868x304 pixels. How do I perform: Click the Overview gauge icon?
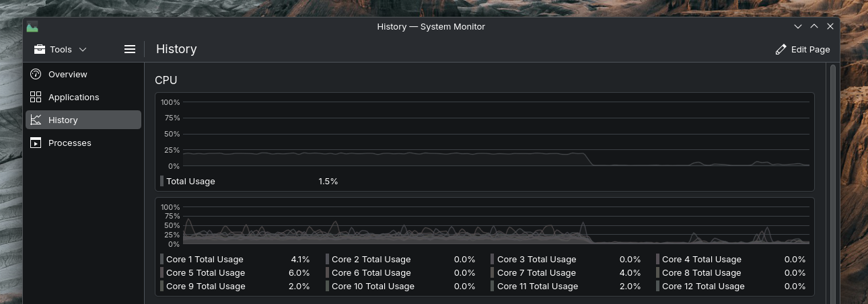click(x=36, y=75)
